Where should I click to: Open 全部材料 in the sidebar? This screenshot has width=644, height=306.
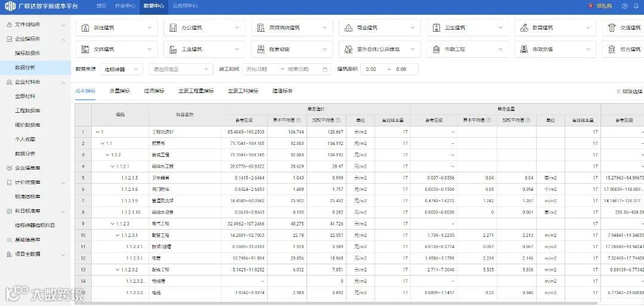click(x=26, y=97)
